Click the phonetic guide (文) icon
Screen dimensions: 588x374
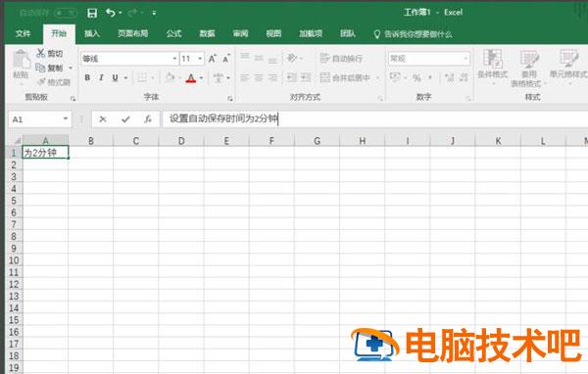coord(218,77)
